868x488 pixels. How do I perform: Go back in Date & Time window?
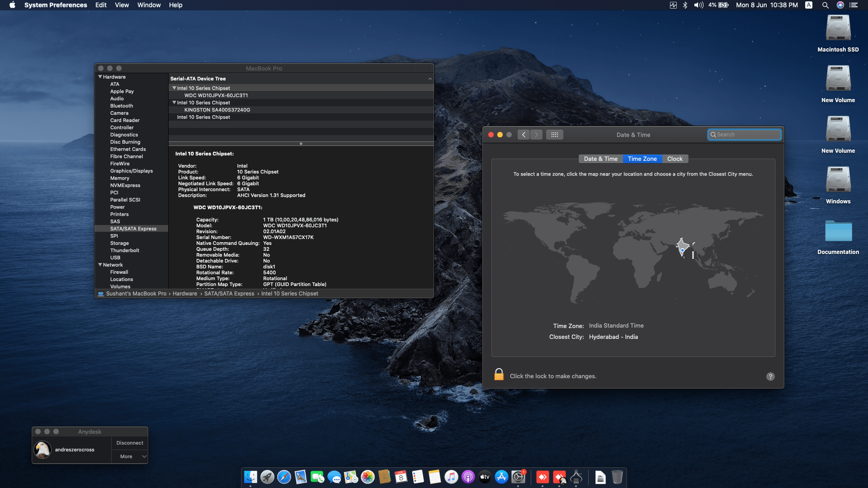[x=524, y=135]
